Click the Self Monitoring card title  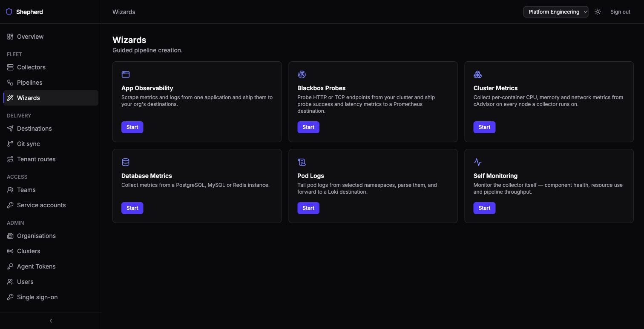click(495, 176)
